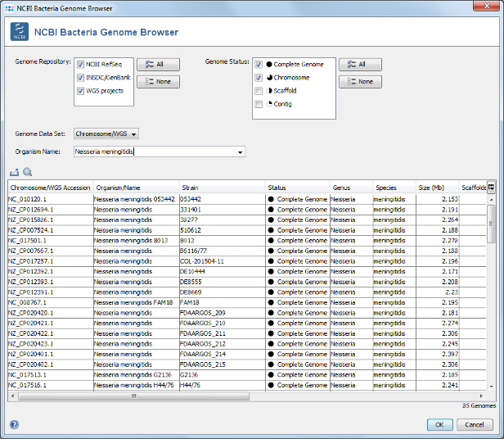Click the NCBI logo icon in header
The image size is (504, 439).
click(20, 32)
